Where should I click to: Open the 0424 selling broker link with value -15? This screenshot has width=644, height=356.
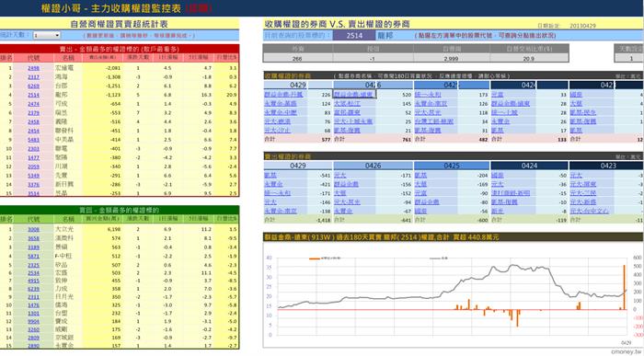tap(511, 193)
